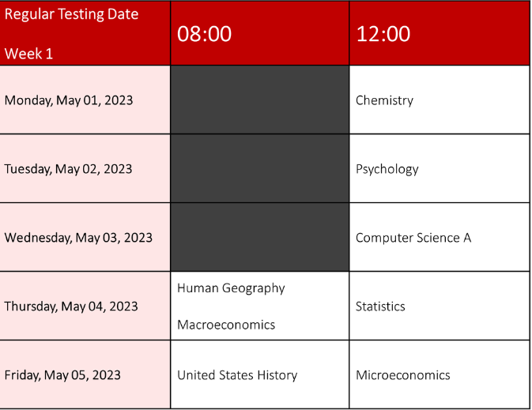The width and height of the screenshot is (532, 410).
Task: Click the gray blocked Tuesday 08:00 cell
Action: [x=260, y=168]
